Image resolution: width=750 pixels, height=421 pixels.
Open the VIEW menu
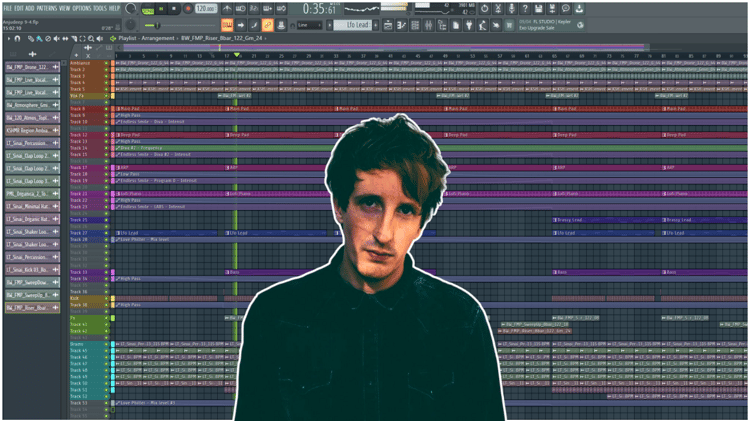pos(64,8)
